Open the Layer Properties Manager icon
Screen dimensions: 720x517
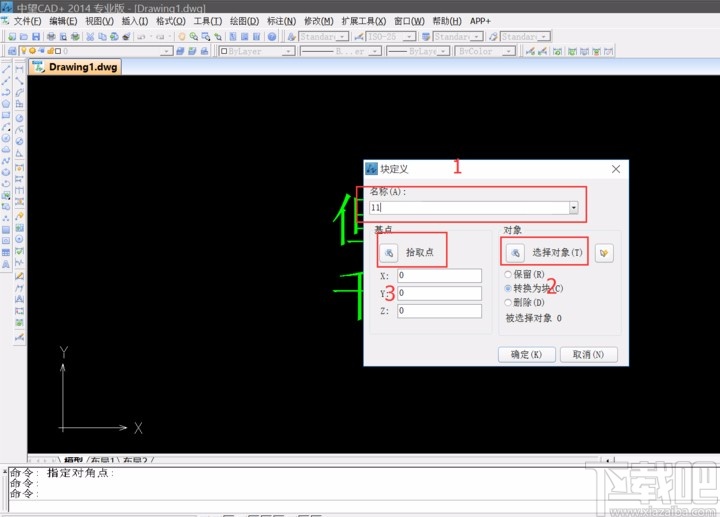[x=12, y=51]
